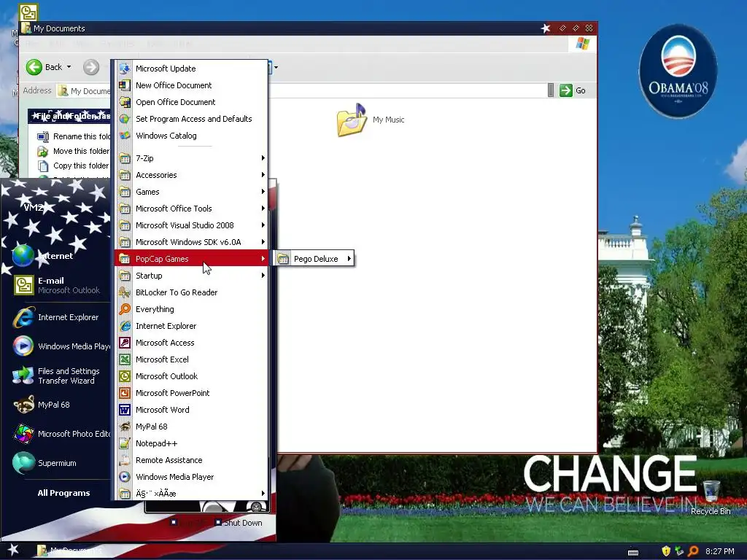Open the Pego Deluxe submenu
Screen dimensions: 747x560
pos(314,259)
